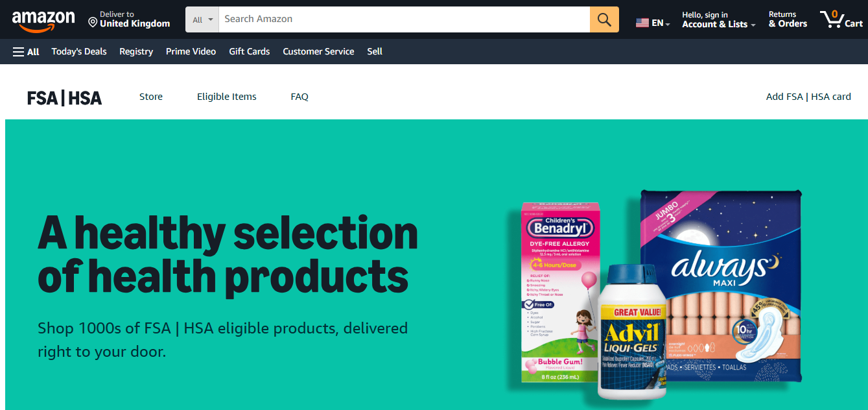
Task: Expand the EN language selector
Action: [x=653, y=23]
